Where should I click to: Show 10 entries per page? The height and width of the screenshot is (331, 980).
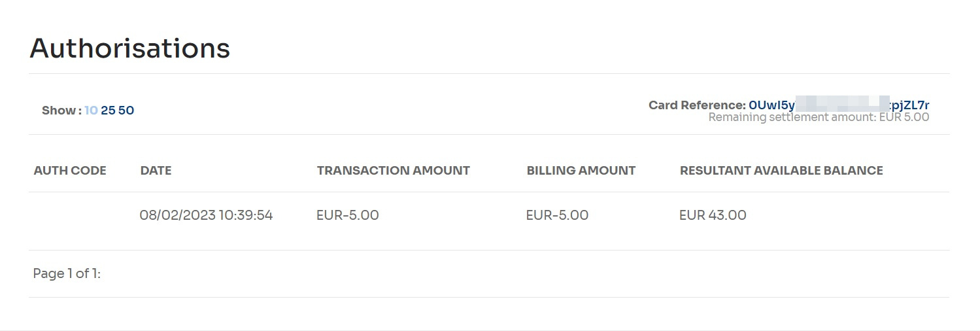(x=91, y=111)
